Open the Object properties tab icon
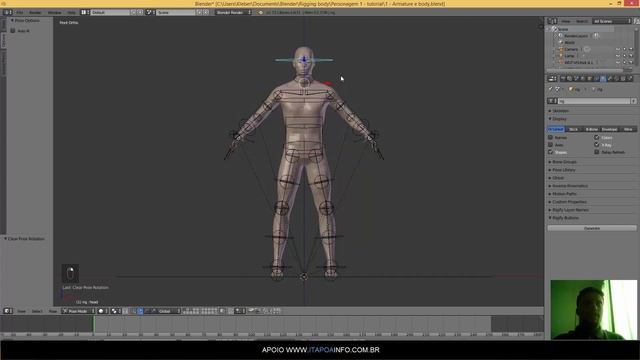Screen dimensions: 640x360 tap(590, 78)
